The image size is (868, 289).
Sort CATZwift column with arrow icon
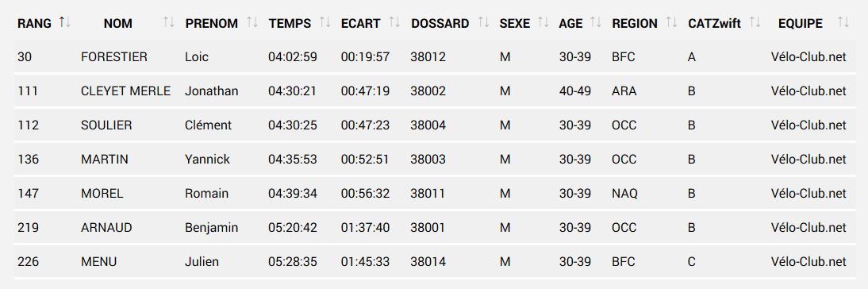tap(755, 23)
